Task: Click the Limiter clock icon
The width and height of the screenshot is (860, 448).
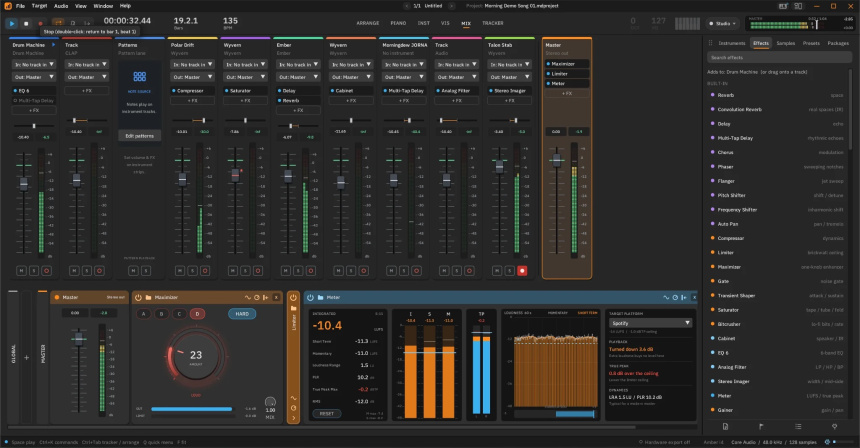Action: click(293, 408)
